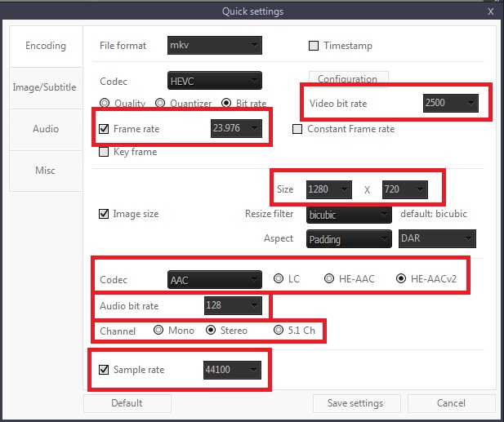Viewport: 504px width, 422px height.
Task: Enable the Key frame checkbox
Action: click(104, 152)
